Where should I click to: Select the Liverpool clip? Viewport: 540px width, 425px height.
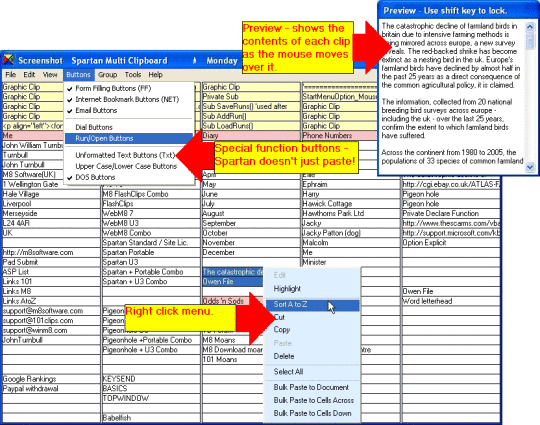pos(51,204)
